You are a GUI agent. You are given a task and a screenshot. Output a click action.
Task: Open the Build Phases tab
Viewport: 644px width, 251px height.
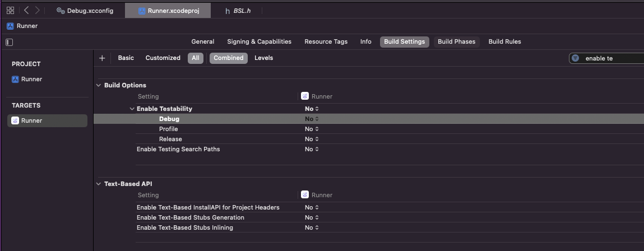coord(456,41)
